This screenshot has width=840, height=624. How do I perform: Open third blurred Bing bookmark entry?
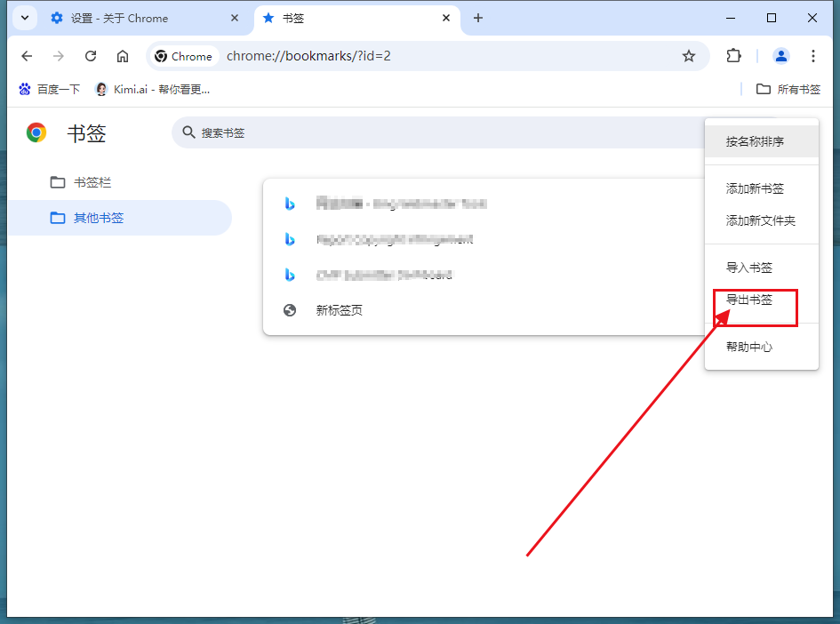pyautogui.click(x=484, y=275)
